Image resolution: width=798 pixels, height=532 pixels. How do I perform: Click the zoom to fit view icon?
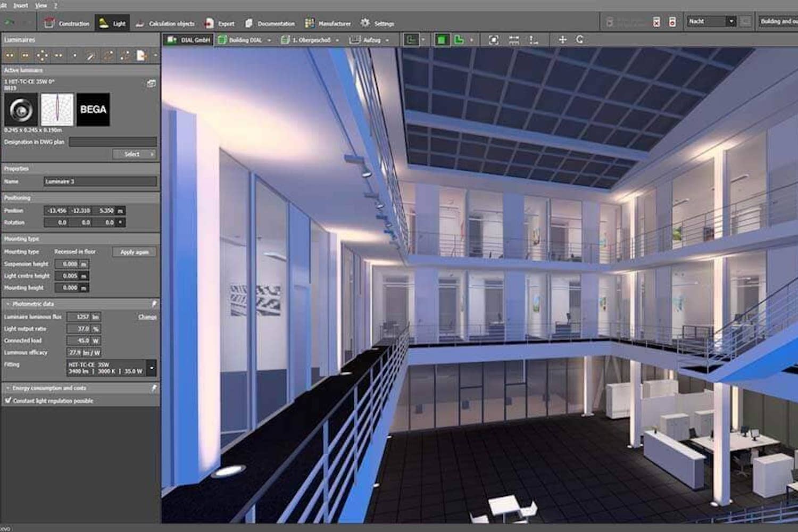click(x=494, y=40)
